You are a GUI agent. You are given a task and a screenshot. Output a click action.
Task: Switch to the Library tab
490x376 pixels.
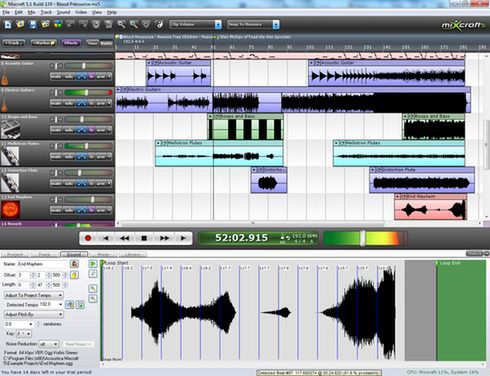click(132, 254)
